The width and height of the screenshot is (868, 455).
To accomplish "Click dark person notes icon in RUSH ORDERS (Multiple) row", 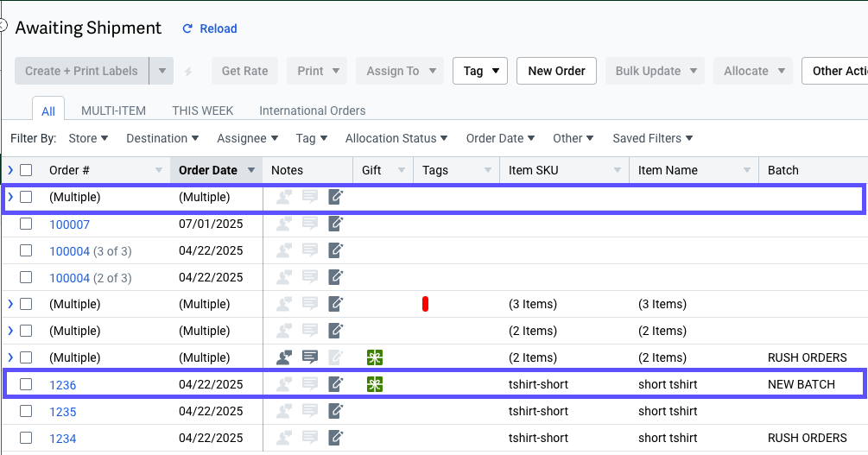I will point(284,357).
